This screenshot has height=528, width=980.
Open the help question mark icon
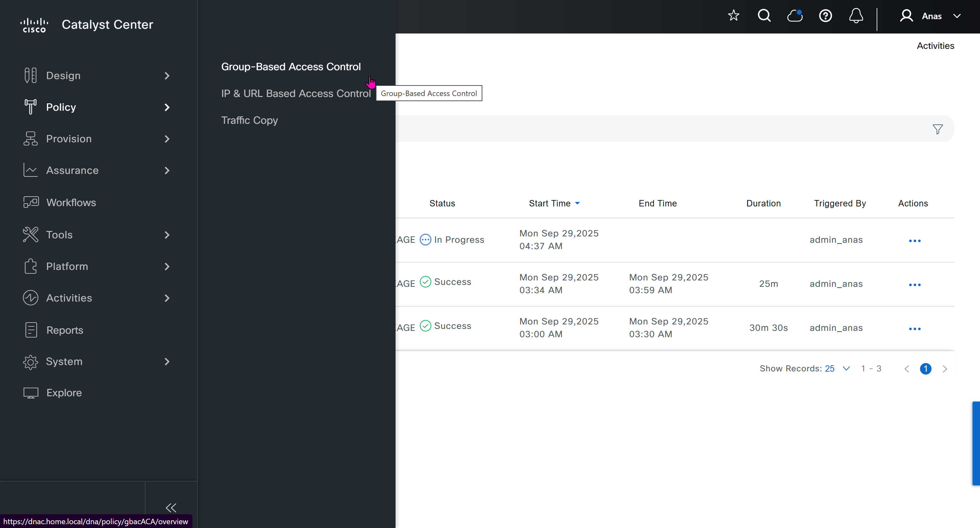825,16
